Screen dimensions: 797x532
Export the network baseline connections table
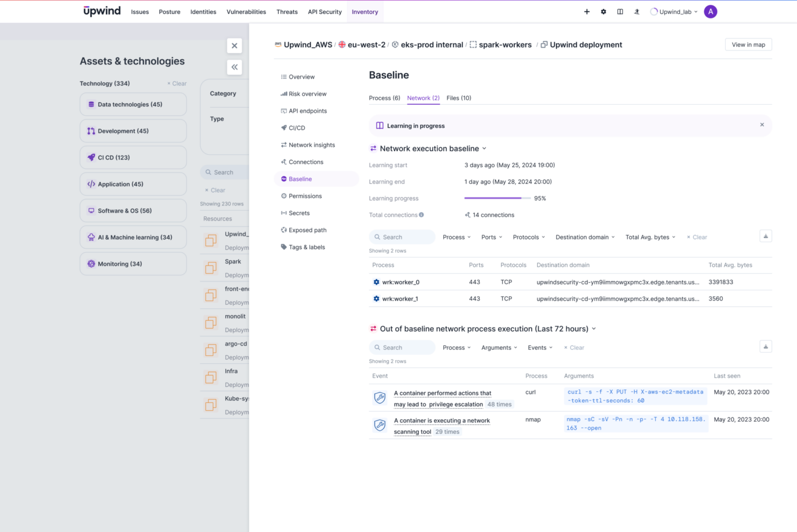[x=765, y=236]
